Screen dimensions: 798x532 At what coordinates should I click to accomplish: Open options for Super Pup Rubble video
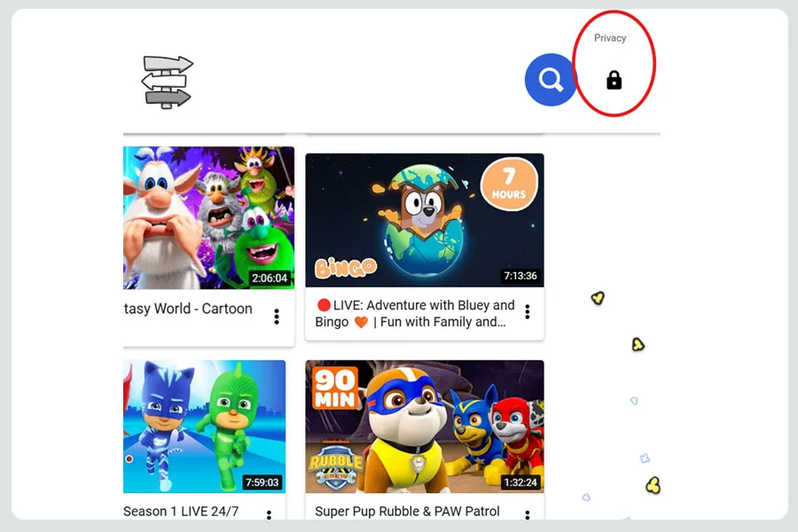528,514
